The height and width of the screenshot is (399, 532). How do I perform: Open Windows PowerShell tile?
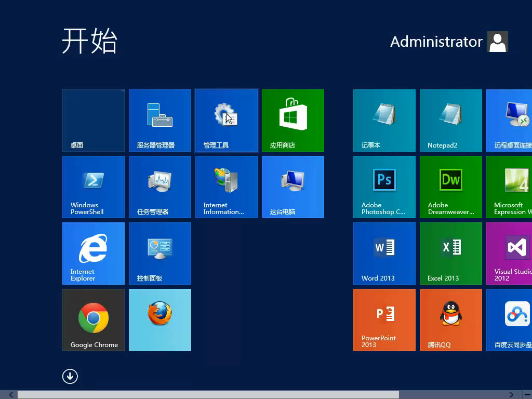(94, 187)
